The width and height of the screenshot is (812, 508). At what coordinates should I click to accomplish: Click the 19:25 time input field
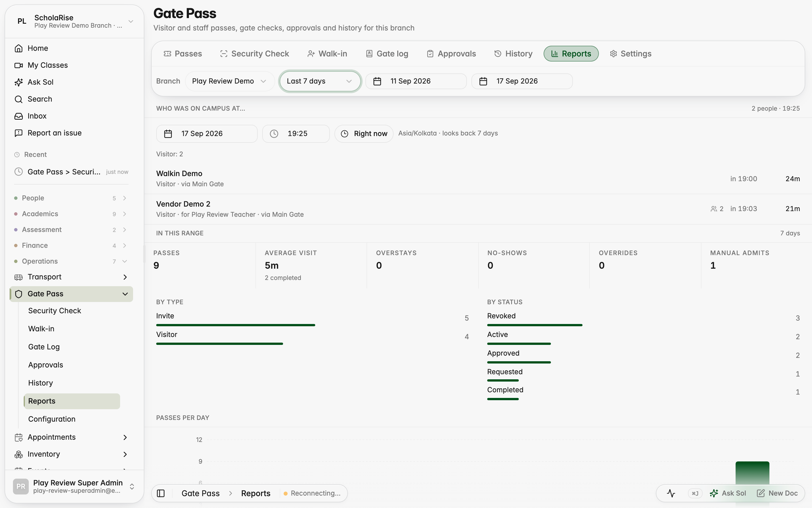[296, 134]
